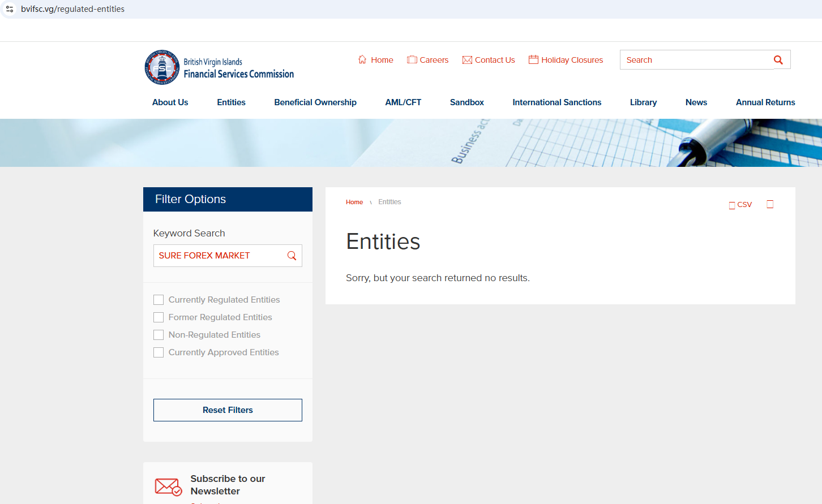822x504 pixels.
Task: Click the Careers briefcase icon
Action: click(x=412, y=59)
